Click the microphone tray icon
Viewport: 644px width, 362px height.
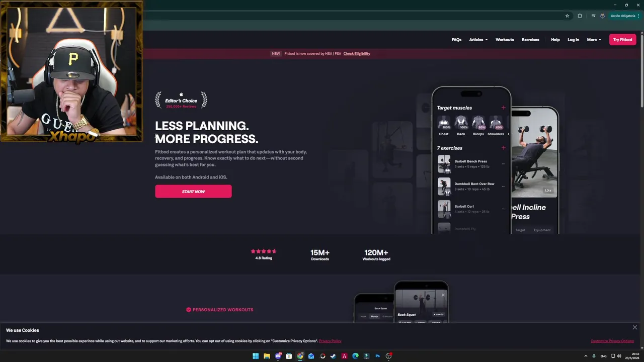click(594, 356)
